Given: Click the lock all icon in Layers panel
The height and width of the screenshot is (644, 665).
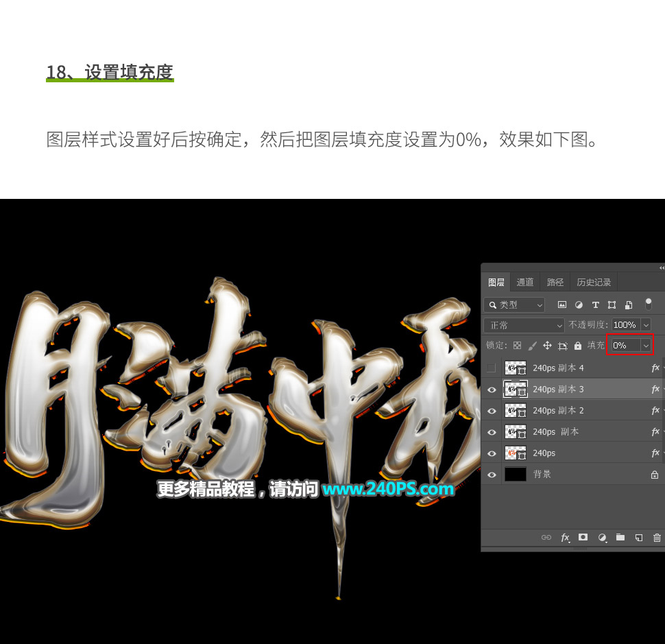Looking at the screenshot, I should (x=579, y=345).
